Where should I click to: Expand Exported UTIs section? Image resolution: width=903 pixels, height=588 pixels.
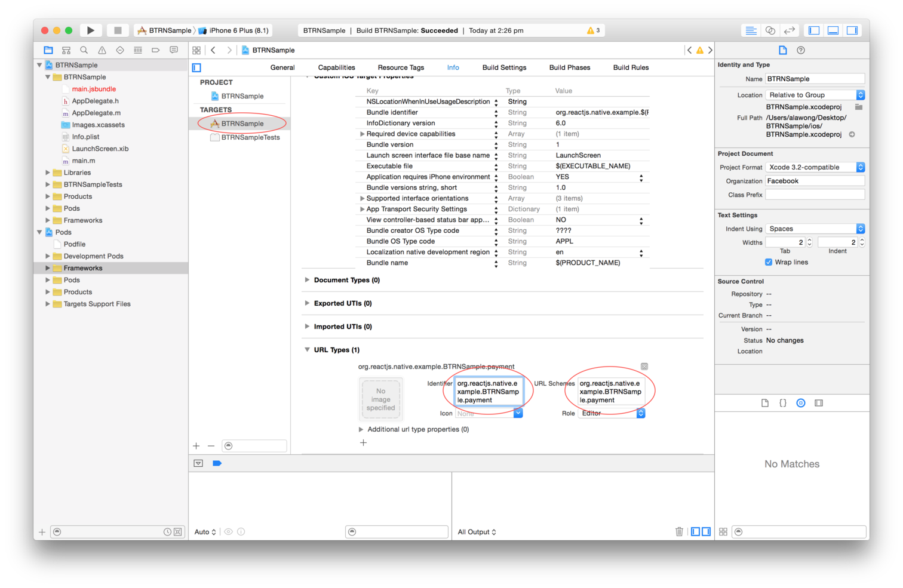[x=307, y=303]
